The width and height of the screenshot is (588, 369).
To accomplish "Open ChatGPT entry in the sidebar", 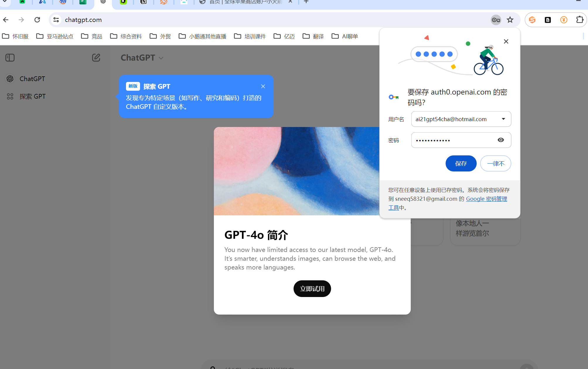I will coord(55,79).
